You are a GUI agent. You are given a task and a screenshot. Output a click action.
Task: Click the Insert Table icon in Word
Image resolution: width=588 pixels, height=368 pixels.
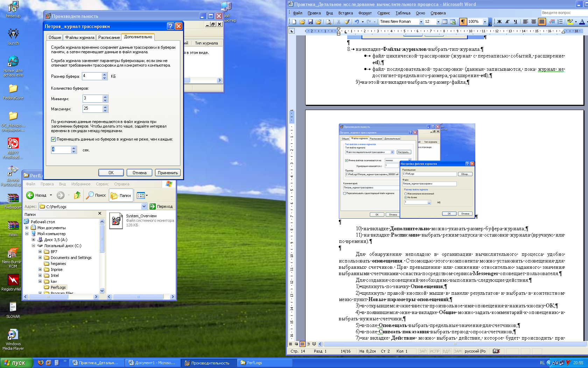[445, 22]
